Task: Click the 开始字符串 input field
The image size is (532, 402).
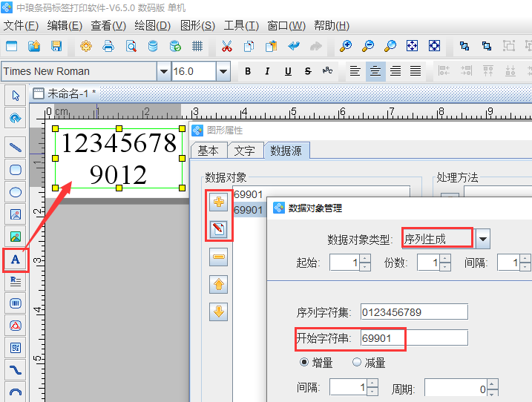Action: point(414,338)
